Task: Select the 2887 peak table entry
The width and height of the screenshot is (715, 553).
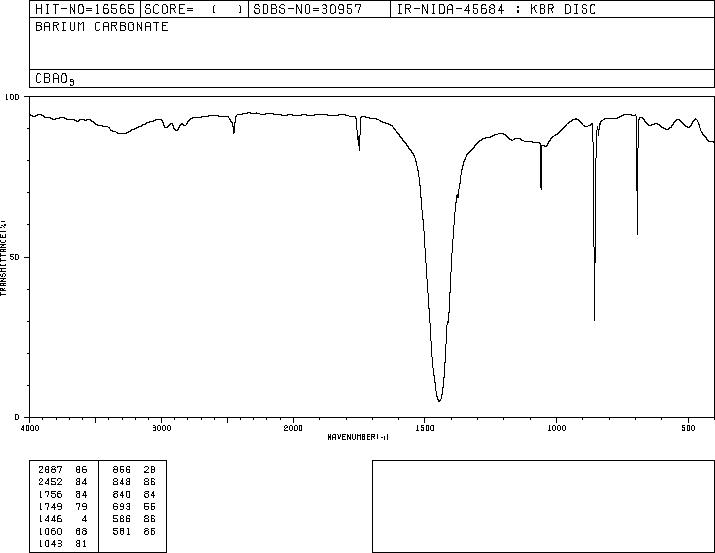Action: (63, 470)
